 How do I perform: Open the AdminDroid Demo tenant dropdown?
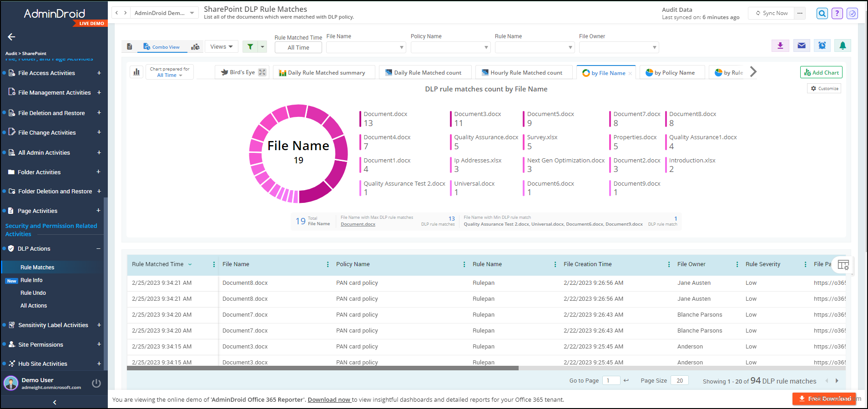click(x=164, y=13)
